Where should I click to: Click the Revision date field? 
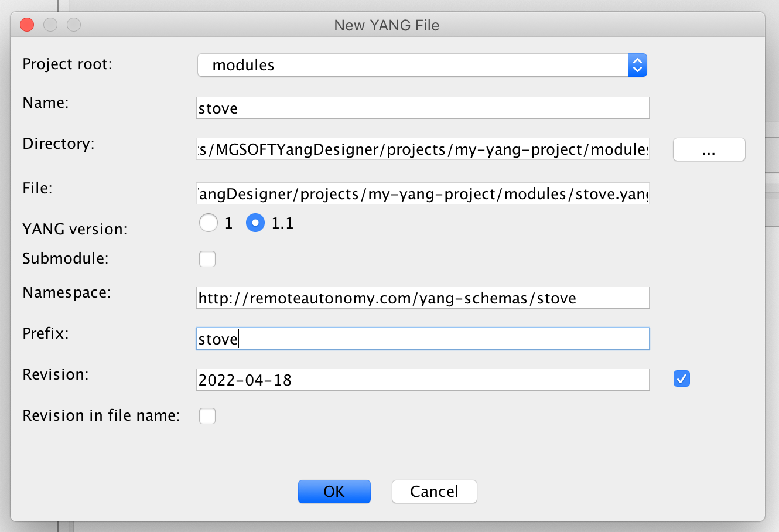[x=422, y=380]
